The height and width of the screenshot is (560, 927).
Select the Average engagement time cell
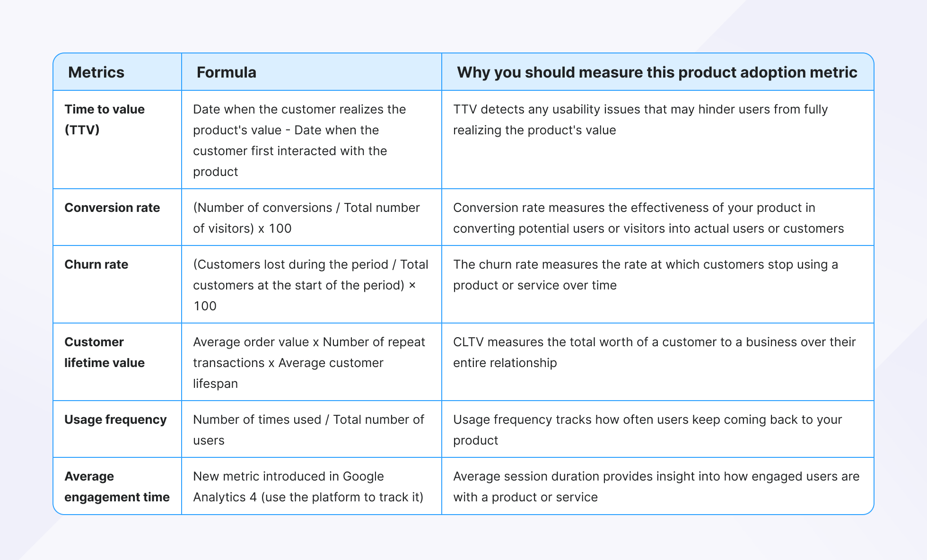point(117,487)
